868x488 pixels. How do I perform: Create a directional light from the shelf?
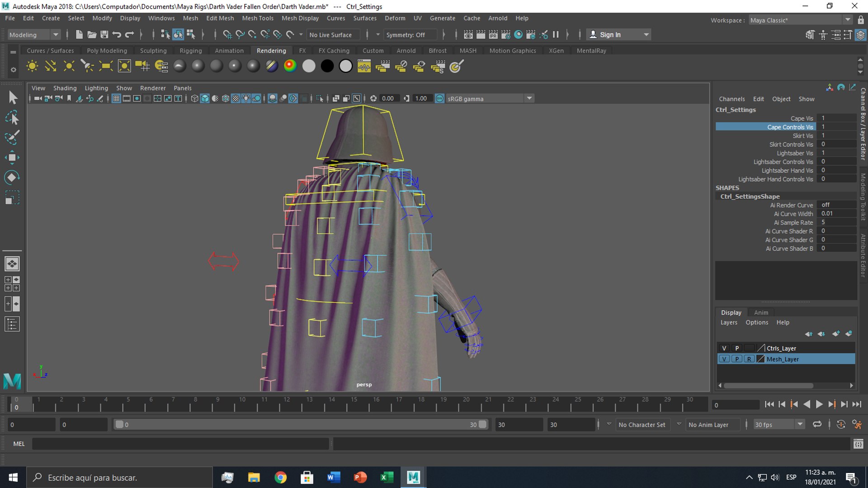(51, 66)
